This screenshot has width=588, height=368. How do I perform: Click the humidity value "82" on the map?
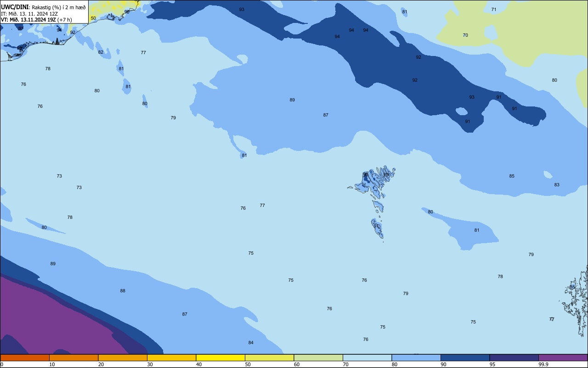point(101,52)
